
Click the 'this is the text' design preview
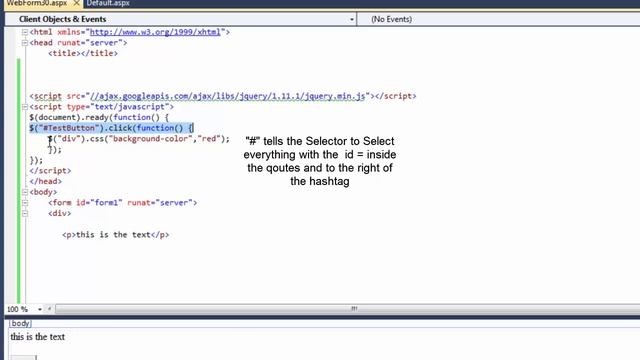tap(38, 337)
